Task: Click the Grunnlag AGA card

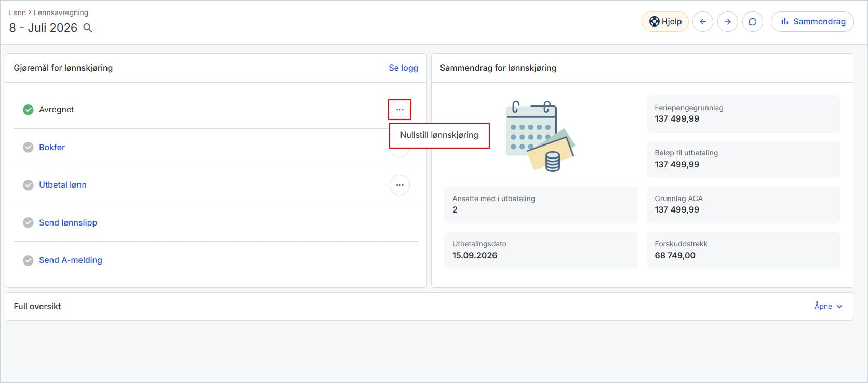Action: click(743, 205)
